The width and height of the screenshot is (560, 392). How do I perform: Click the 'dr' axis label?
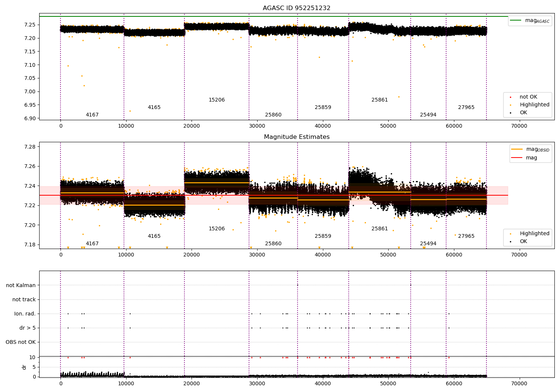[24, 367]
